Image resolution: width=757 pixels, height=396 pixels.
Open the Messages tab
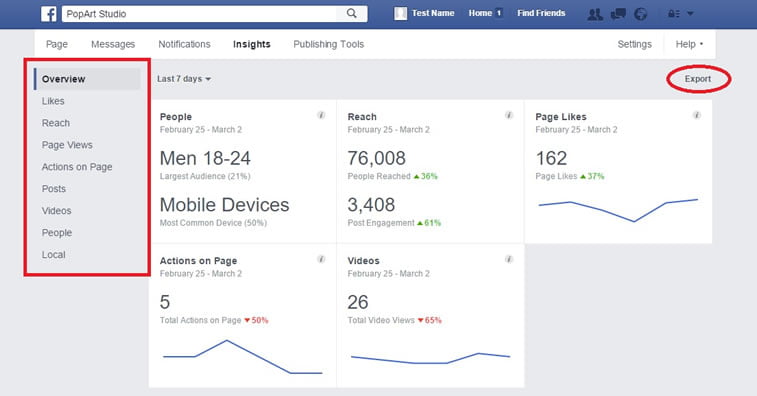[113, 44]
